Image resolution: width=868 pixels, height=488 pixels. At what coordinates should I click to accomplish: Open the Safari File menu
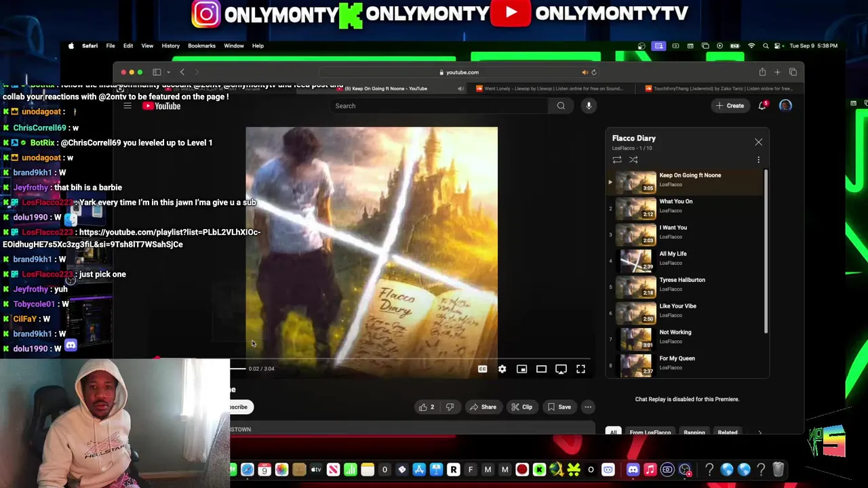110,46
